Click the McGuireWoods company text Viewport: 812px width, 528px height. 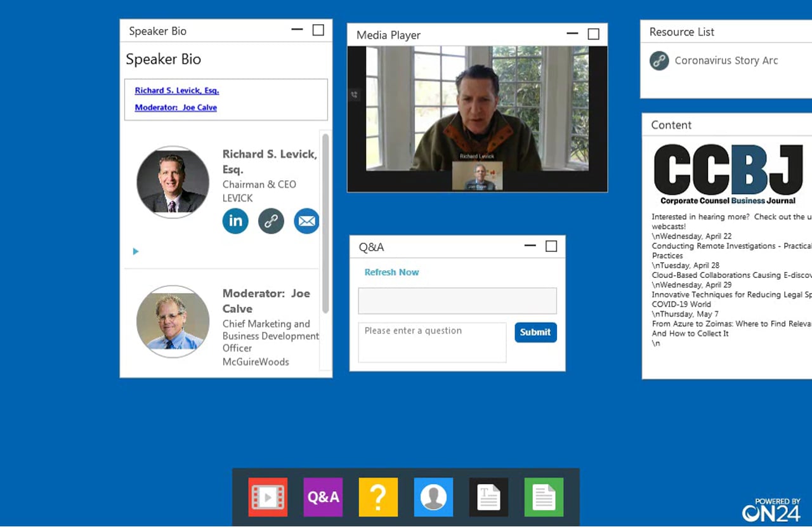pos(256,362)
